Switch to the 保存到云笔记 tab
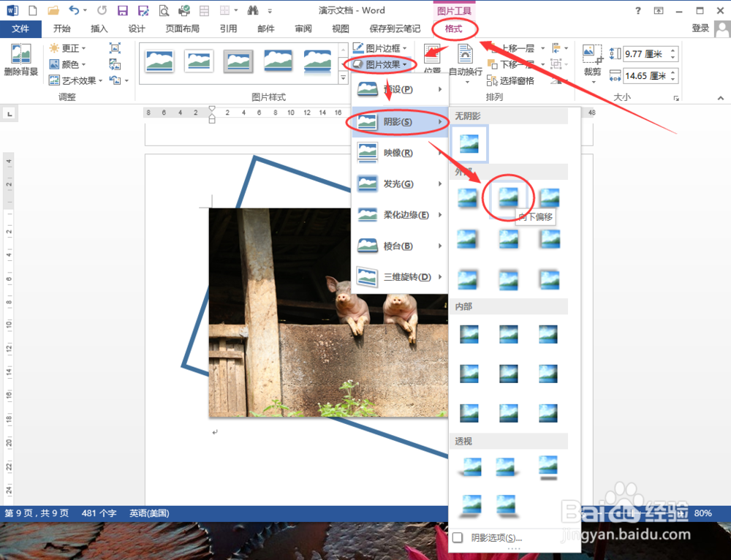Screen dimensions: 731x560 [x=395, y=29]
